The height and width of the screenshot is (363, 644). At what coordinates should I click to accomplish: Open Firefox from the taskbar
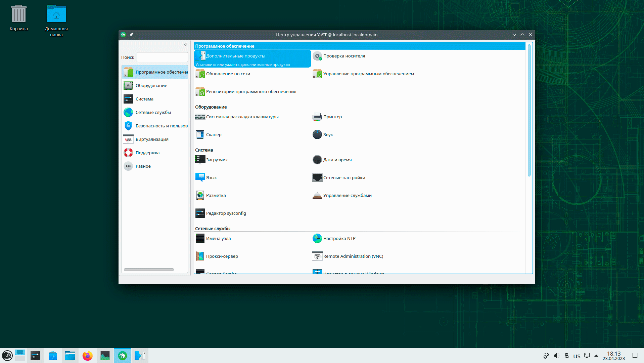(x=88, y=356)
